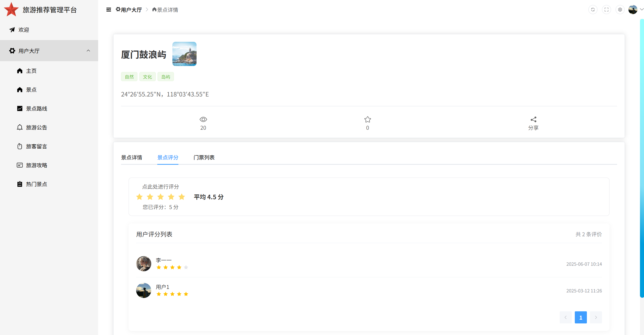This screenshot has height=335, width=644.
Task: Click the eye views icon
Action: pos(203,119)
